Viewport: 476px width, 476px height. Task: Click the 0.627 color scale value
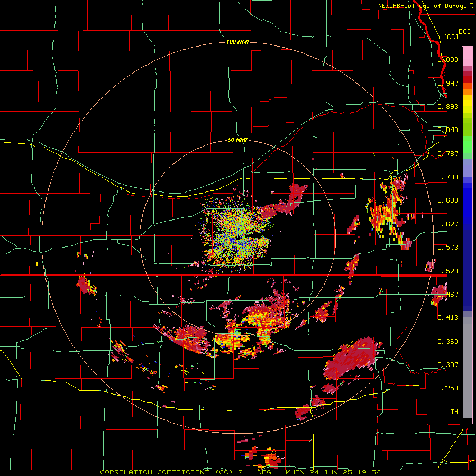click(448, 224)
